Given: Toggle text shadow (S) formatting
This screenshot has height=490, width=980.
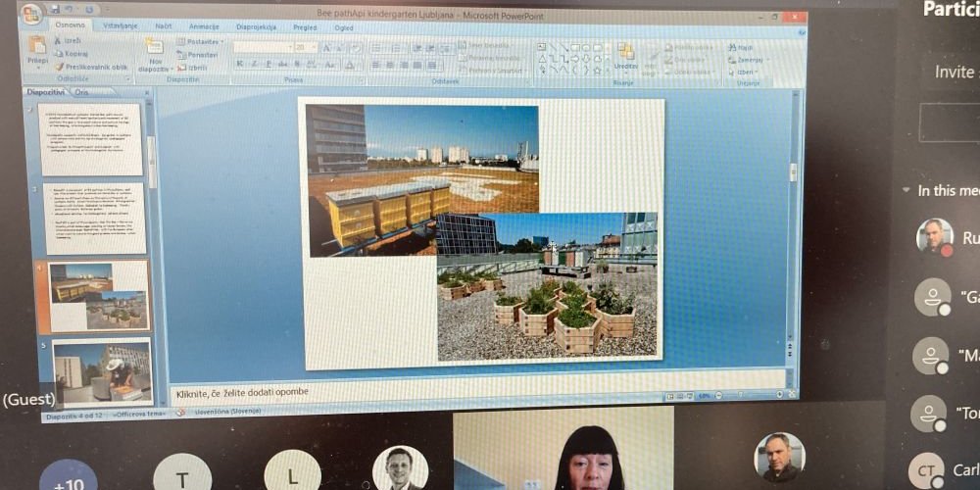Looking at the screenshot, I should 298,64.
